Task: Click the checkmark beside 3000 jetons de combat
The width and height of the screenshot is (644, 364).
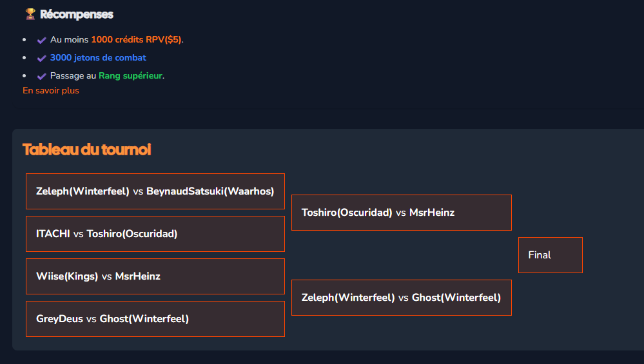Action: pos(42,58)
